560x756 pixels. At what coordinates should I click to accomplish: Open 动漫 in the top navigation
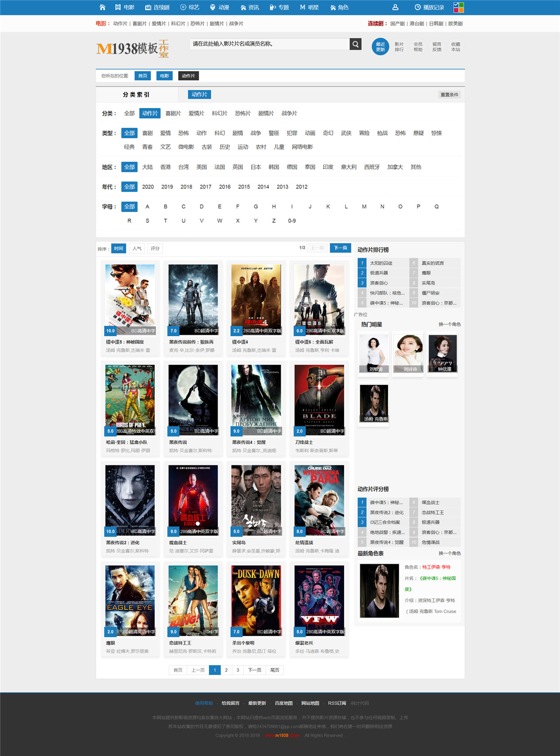pyautogui.click(x=220, y=7)
